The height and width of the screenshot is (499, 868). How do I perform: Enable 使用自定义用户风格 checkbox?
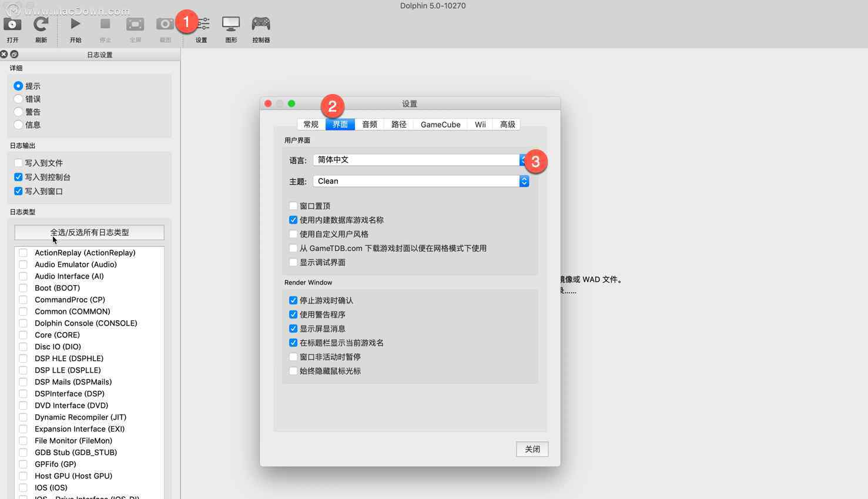(x=293, y=234)
